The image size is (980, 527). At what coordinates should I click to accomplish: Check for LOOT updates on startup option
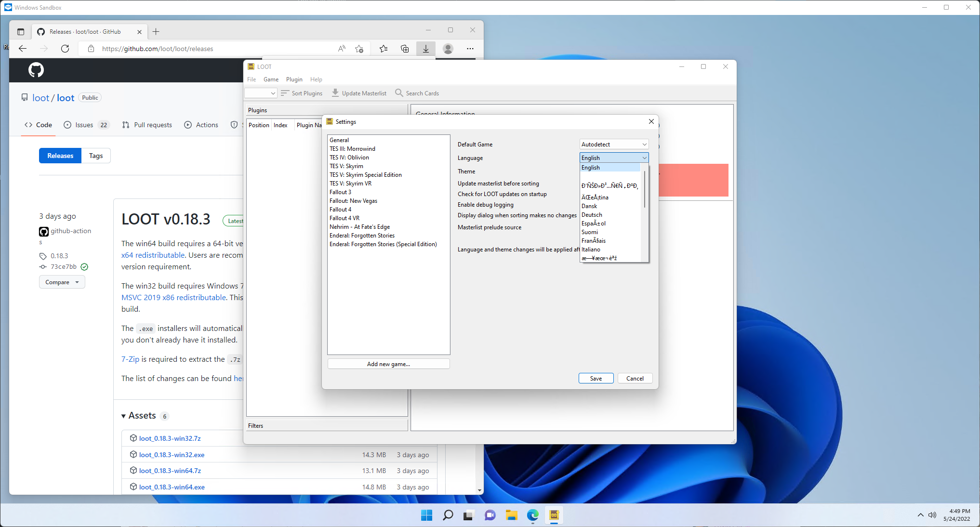pyautogui.click(x=502, y=194)
